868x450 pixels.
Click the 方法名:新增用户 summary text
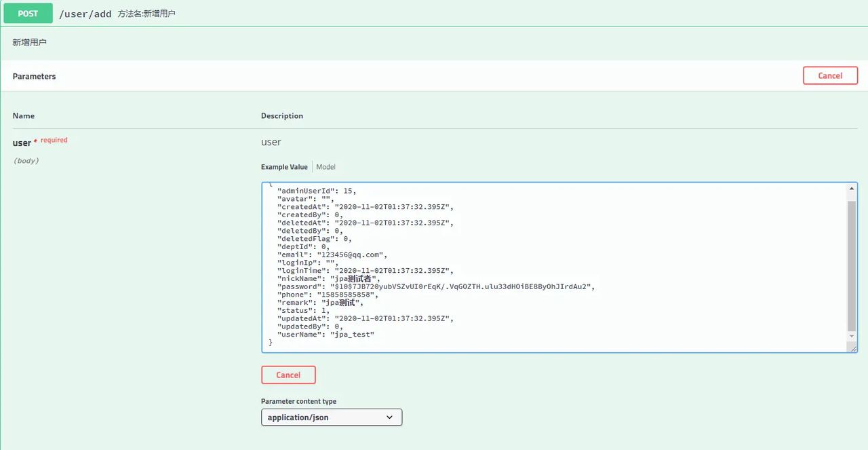(146, 14)
